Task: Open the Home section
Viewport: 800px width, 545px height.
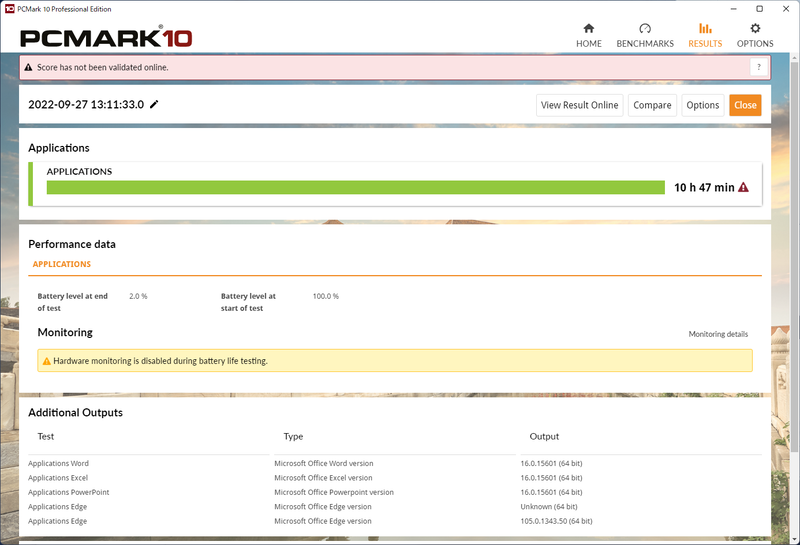Action: tap(589, 36)
